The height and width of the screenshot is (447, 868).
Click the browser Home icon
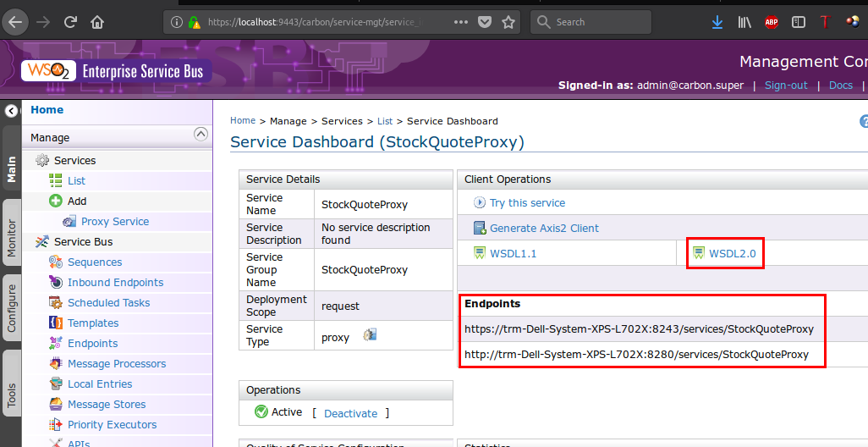(98, 22)
